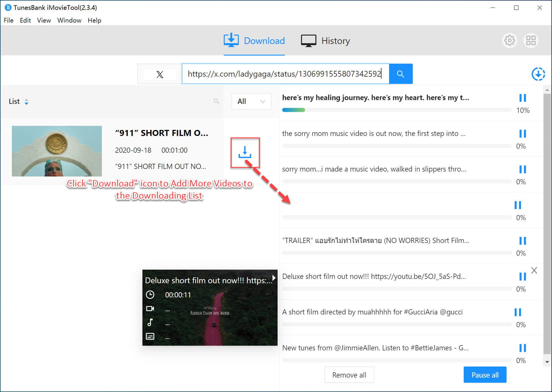552x392 pixels.
Task: Click the circular download queue icon
Action: coord(538,74)
